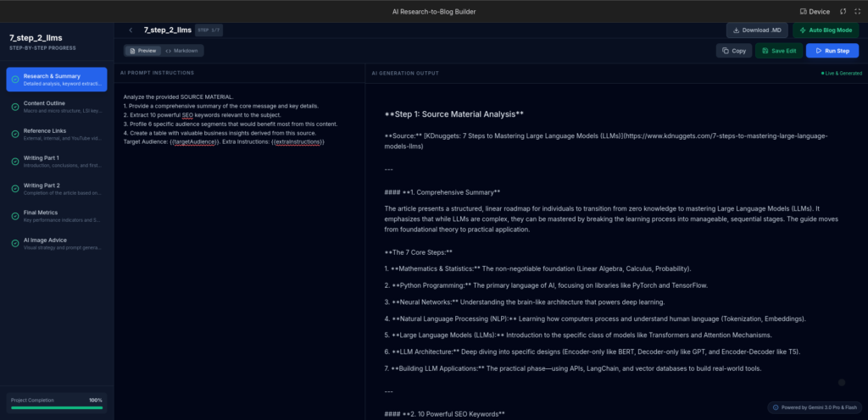Click the {{targetAudience}} placeholder in prompt
The image size is (868, 420).
pyautogui.click(x=193, y=142)
